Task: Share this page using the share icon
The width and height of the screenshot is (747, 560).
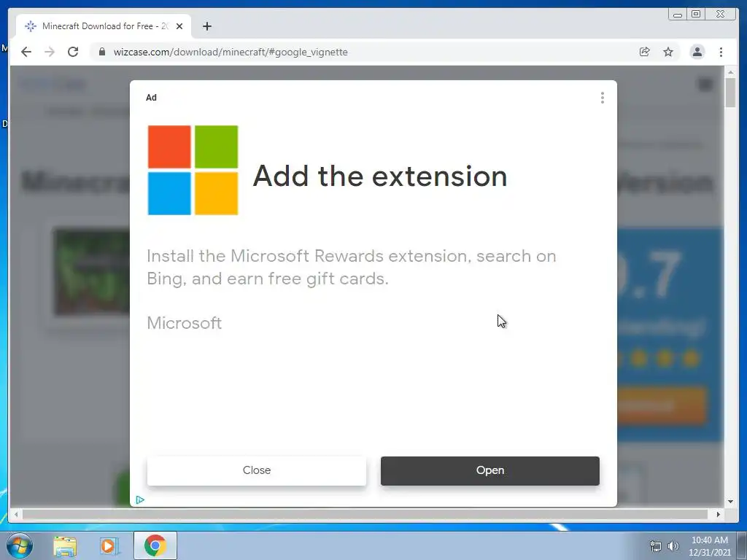Action: click(644, 52)
